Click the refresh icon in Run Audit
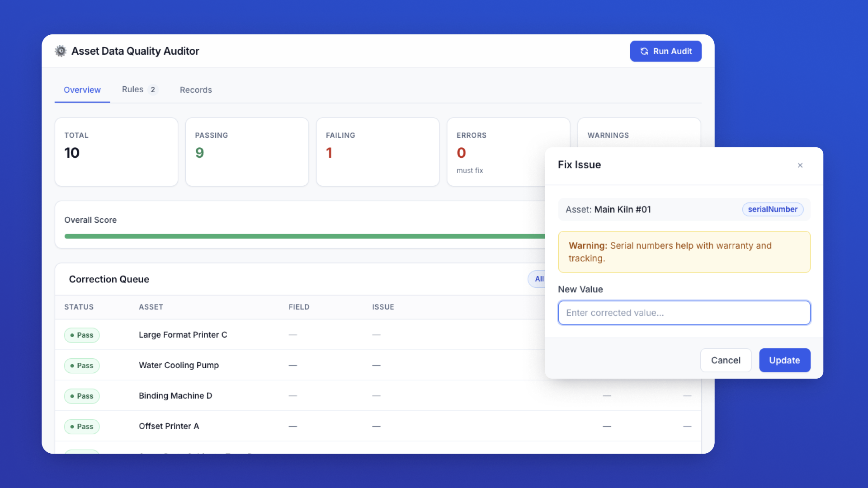This screenshot has height=488, width=868. coord(644,52)
